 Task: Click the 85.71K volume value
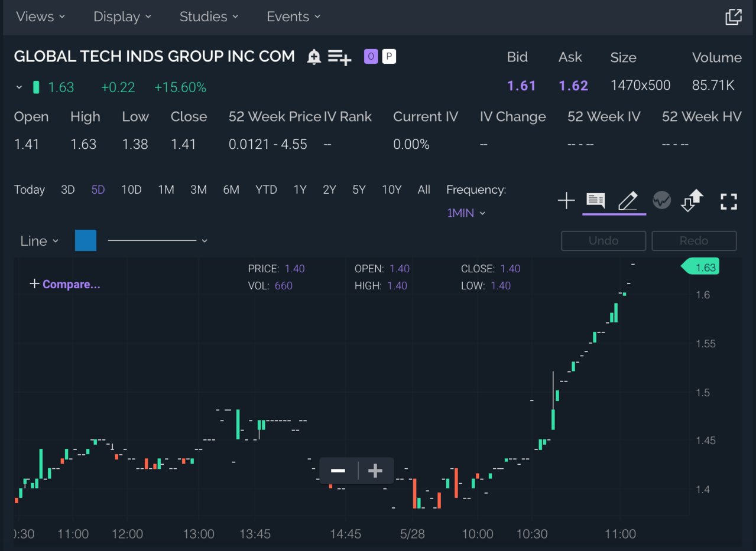coord(713,86)
